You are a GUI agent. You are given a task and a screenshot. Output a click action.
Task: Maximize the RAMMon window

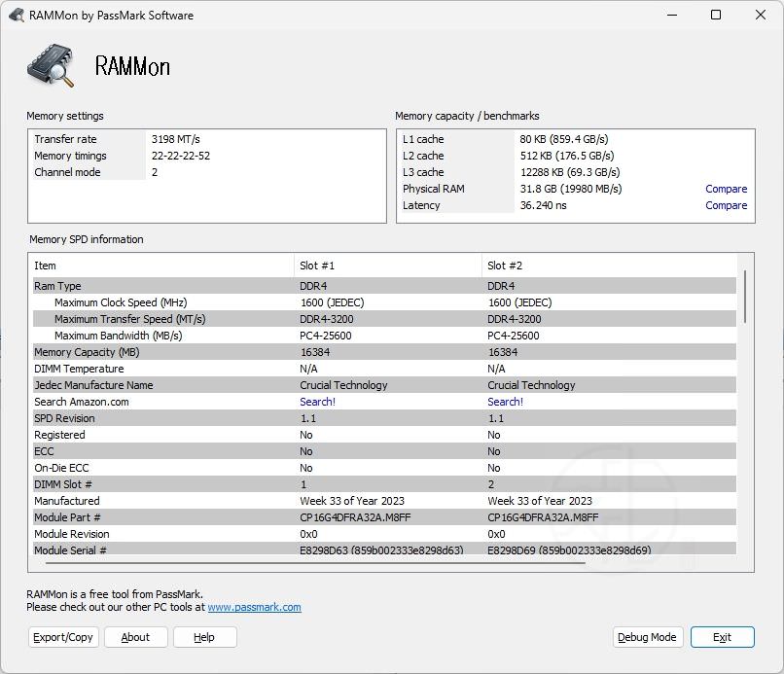click(716, 15)
